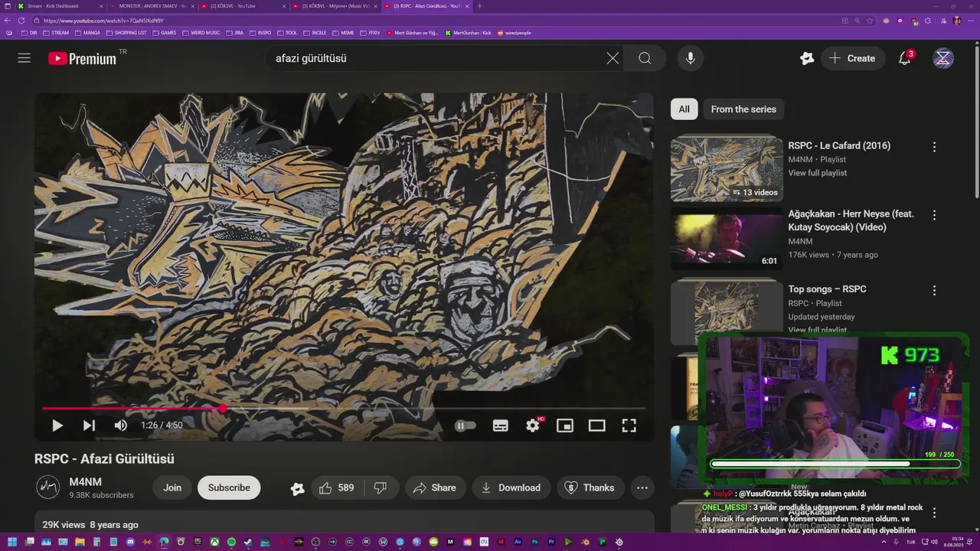
Task: Open the player settings gear
Action: pyautogui.click(x=533, y=425)
